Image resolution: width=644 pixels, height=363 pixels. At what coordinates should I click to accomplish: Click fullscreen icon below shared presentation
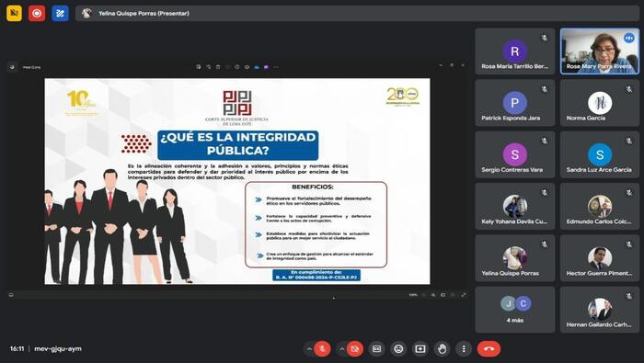pos(464,295)
